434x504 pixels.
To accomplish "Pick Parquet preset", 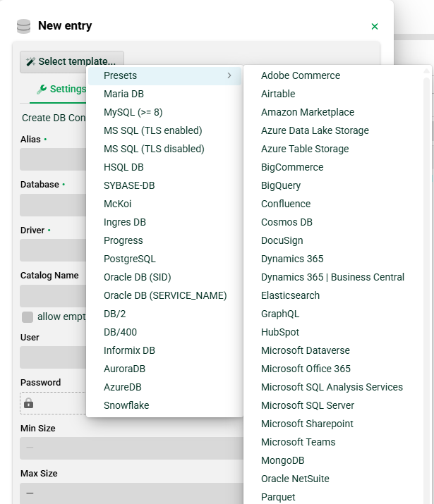I will click(x=334, y=497).
